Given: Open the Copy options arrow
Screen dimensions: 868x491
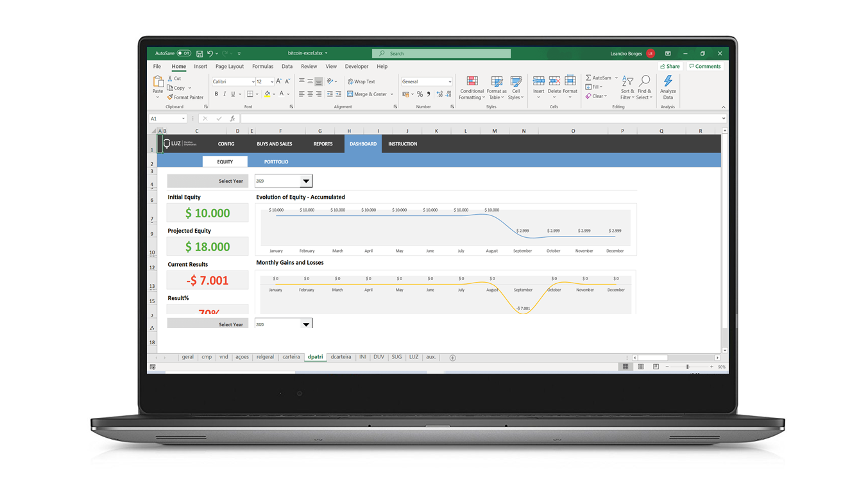Looking at the screenshot, I should (x=190, y=88).
